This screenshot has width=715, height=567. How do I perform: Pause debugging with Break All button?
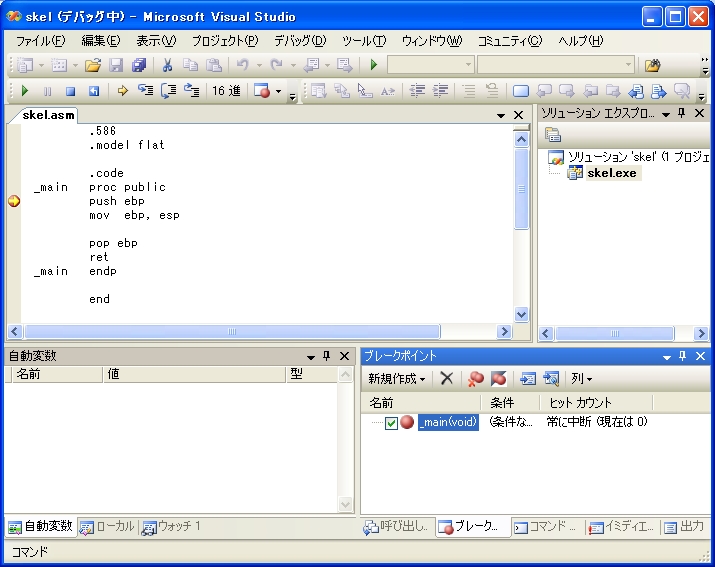click(47, 91)
